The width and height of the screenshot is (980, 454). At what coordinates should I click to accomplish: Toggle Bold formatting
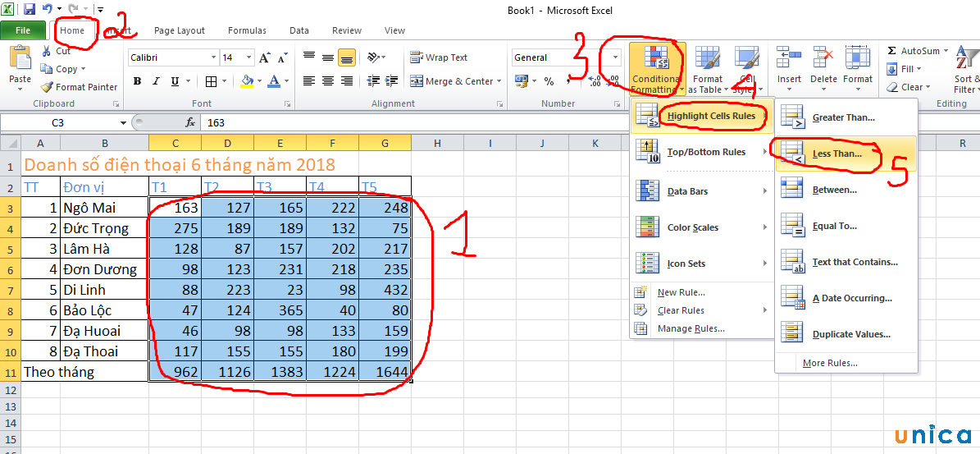(137, 81)
